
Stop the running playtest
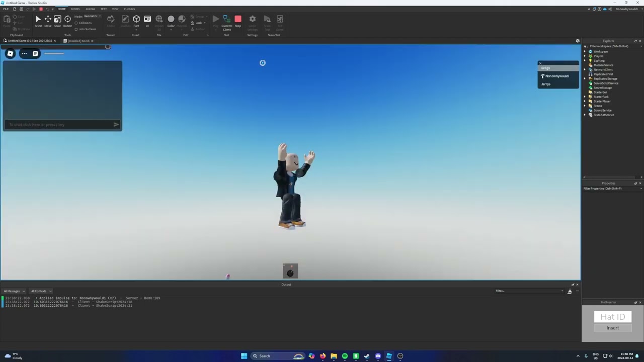click(x=238, y=21)
